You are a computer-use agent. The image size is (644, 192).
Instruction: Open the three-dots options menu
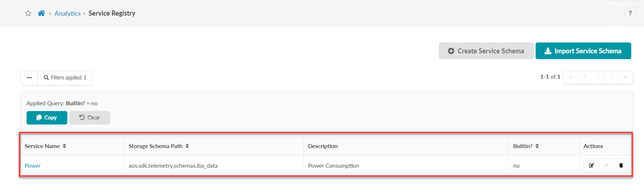pyautogui.click(x=29, y=78)
